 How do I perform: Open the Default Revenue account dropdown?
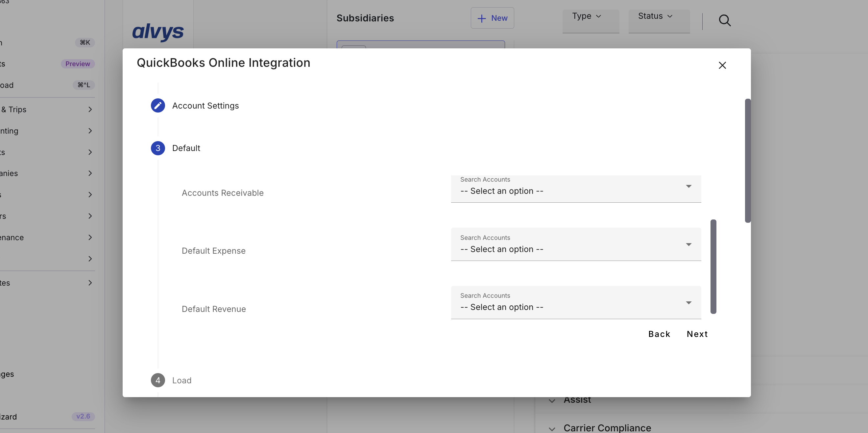[576, 302]
